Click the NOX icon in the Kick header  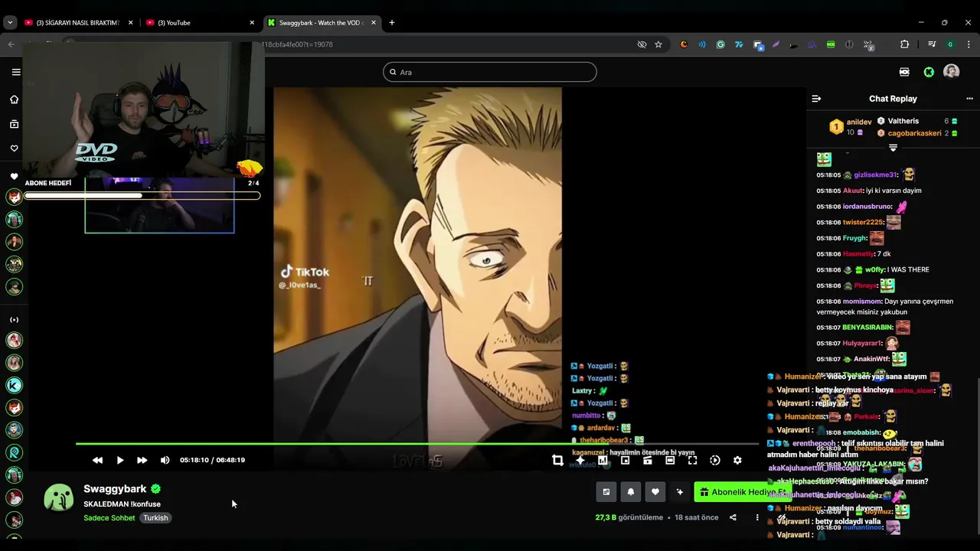point(904,72)
